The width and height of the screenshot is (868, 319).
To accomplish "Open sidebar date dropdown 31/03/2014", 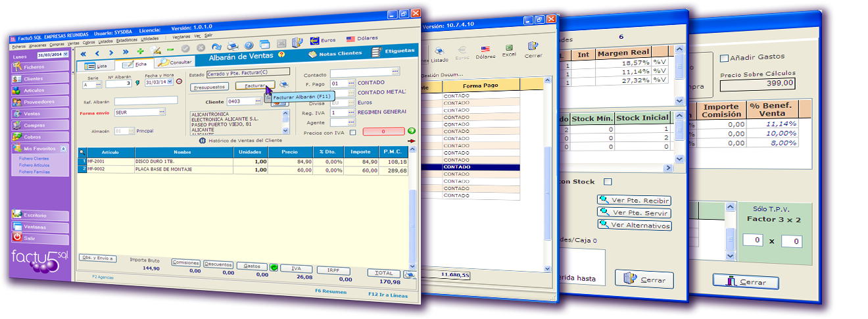I will (x=66, y=55).
